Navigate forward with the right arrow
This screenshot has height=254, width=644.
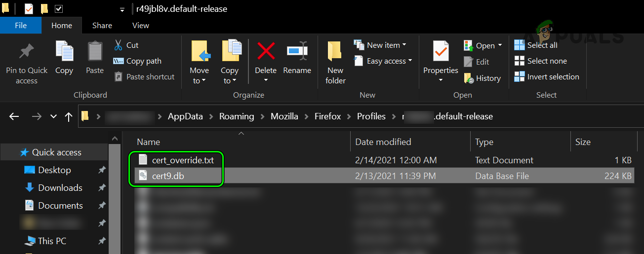(x=37, y=116)
